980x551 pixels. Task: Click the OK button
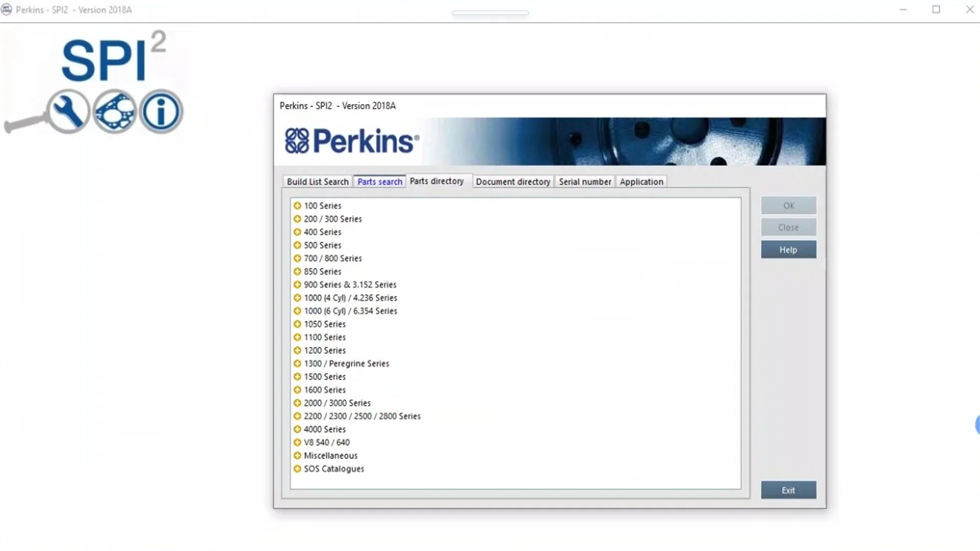(789, 206)
